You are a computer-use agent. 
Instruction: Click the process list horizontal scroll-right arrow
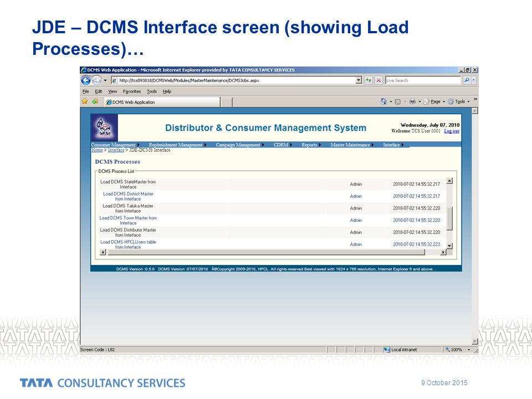click(x=443, y=252)
